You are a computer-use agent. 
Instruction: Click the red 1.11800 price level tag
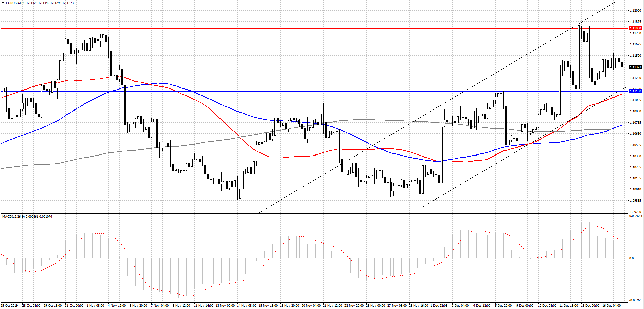(635, 28)
